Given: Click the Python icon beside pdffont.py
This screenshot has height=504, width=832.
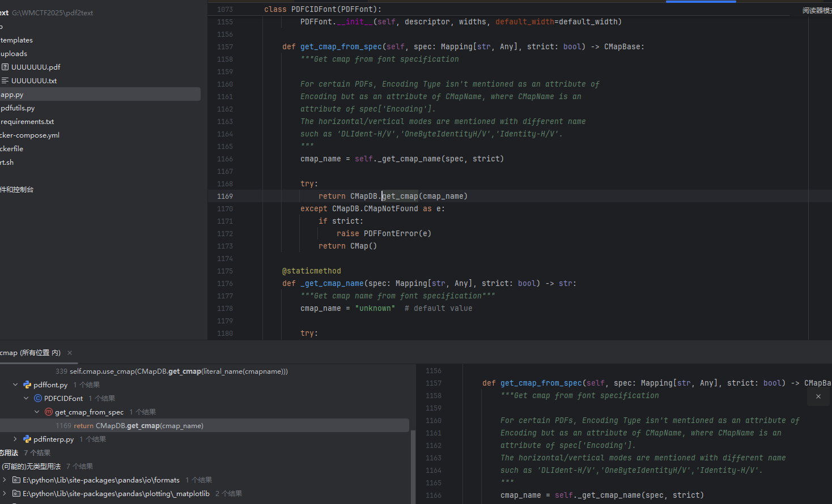Looking at the screenshot, I should [x=27, y=385].
